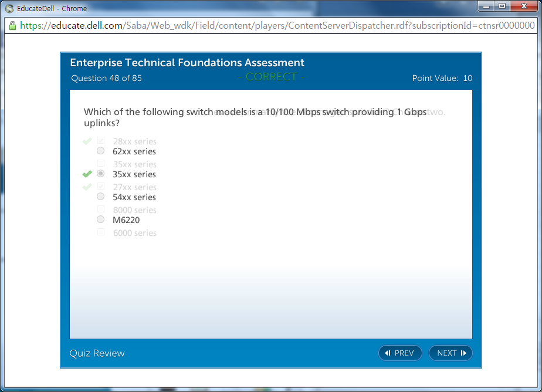Image resolution: width=542 pixels, height=392 pixels.
Task: Minimize the EducateDell Chrome window
Action: [x=486, y=6]
